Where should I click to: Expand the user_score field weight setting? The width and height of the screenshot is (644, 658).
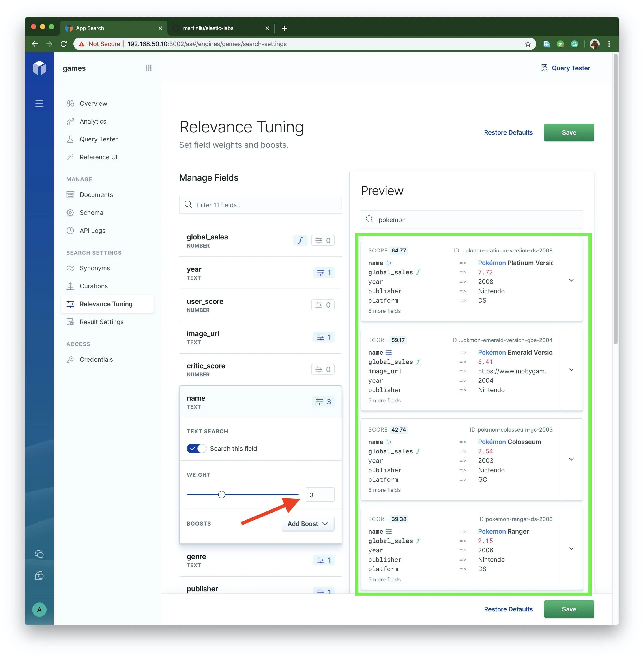point(323,305)
